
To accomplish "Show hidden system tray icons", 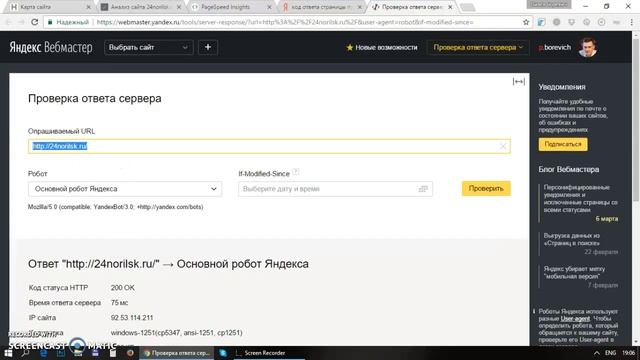I will coord(597,353).
